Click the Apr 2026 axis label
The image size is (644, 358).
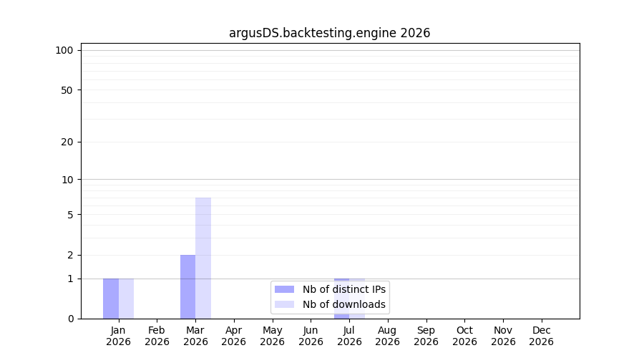pyautogui.click(x=234, y=336)
